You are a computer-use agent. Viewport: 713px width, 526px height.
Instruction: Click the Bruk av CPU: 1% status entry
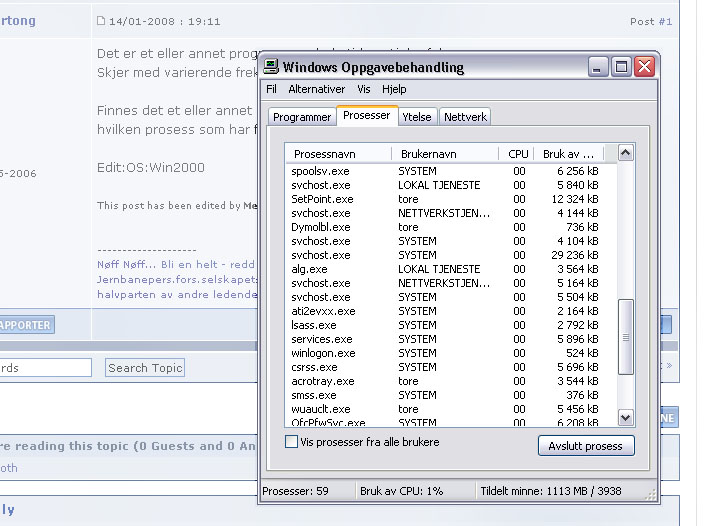tap(416, 491)
